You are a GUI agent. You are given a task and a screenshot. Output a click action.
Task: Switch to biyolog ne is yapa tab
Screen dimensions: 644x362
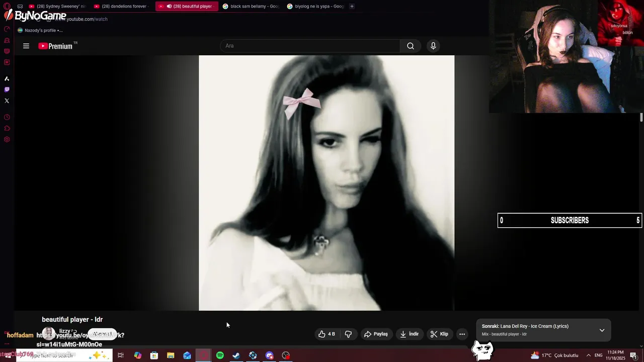point(315,6)
